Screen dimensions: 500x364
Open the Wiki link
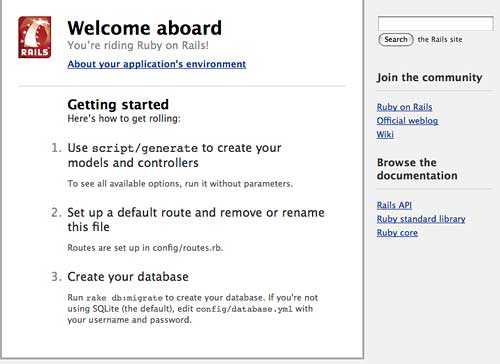385,134
